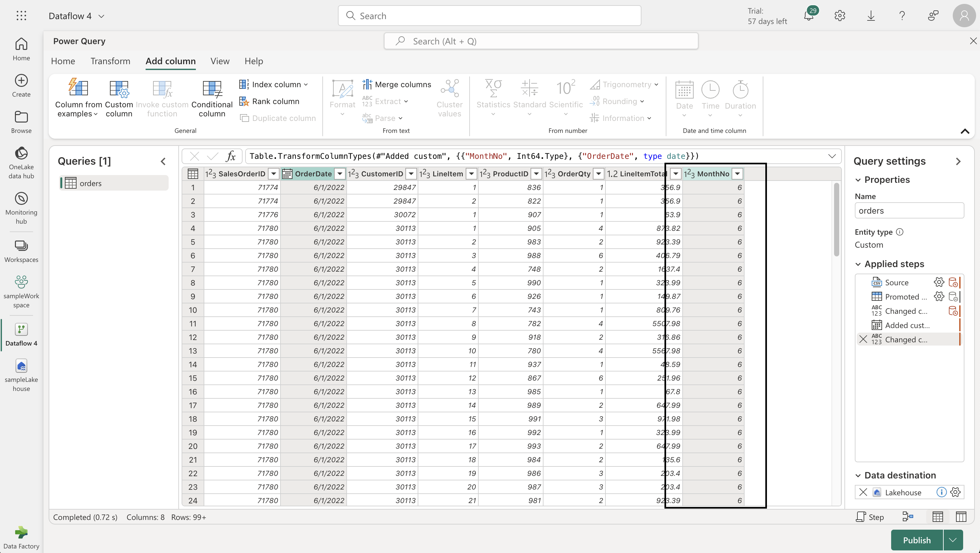Open Monitoring hub
Viewport: 980px width, 553px height.
coord(21,208)
